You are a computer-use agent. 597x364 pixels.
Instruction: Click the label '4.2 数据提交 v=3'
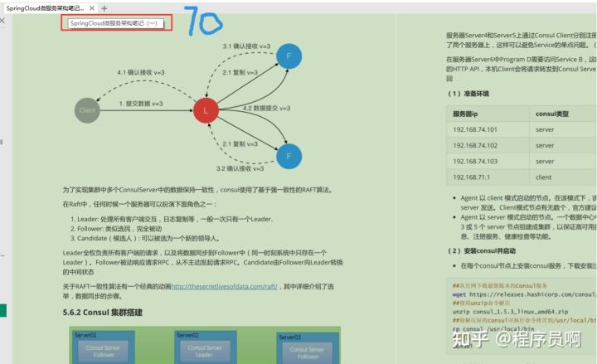click(x=266, y=108)
